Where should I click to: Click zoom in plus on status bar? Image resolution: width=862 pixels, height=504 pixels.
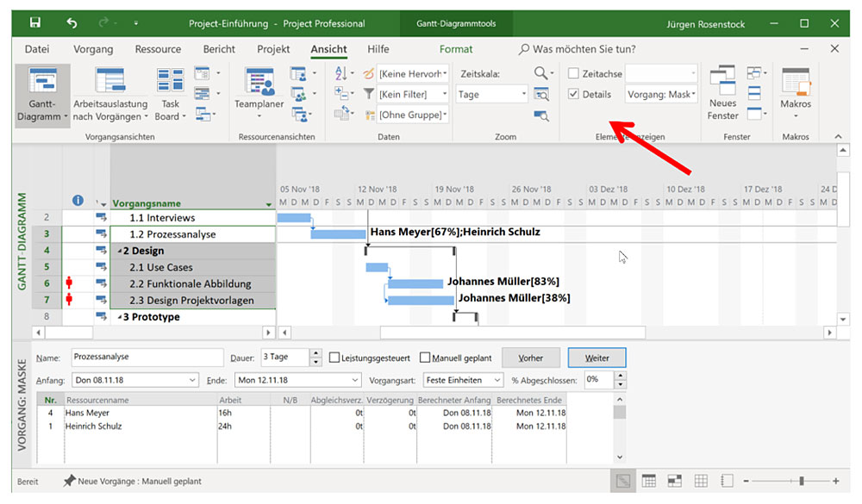tap(835, 481)
